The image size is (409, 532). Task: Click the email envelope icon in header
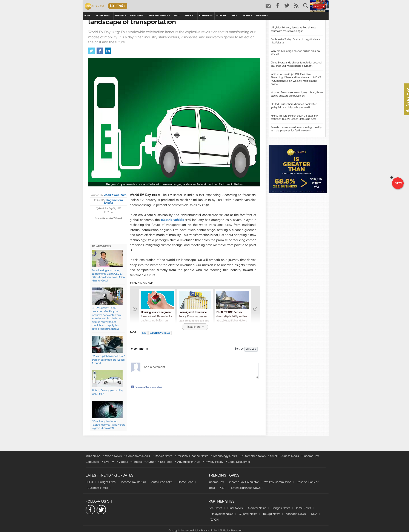[268, 6]
